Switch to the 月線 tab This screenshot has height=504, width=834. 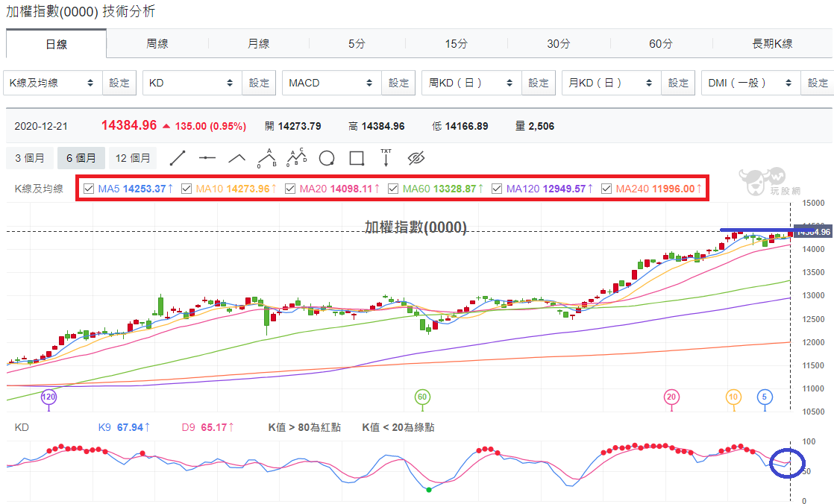259,43
